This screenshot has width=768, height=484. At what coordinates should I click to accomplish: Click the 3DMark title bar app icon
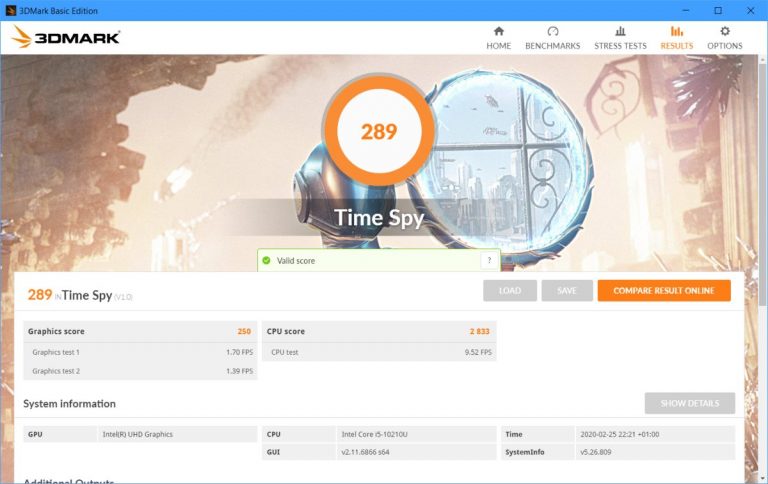point(10,9)
